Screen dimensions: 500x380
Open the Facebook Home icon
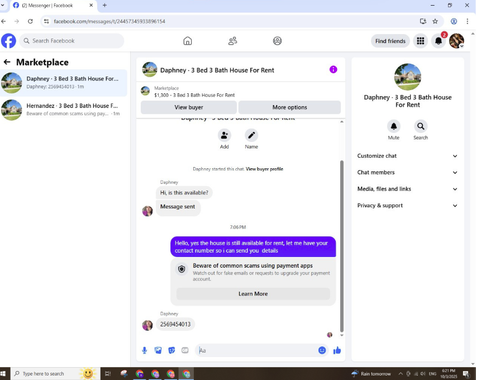coord(187,41)
